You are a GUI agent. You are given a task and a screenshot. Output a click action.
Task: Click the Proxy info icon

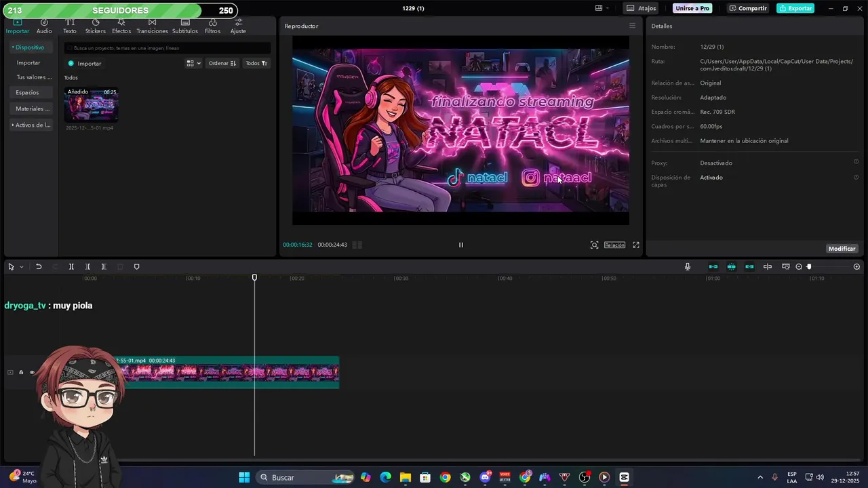point(856,162)
